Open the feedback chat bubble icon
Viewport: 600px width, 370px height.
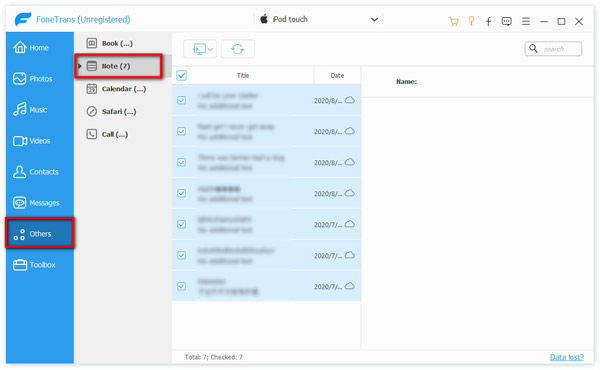[x=507, y=21]
